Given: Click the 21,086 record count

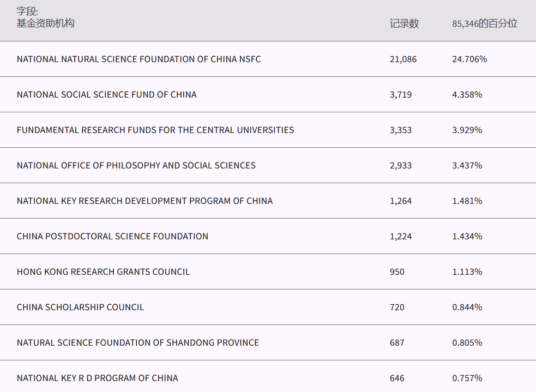Looking at the screenshot, I should coord(403,59).
